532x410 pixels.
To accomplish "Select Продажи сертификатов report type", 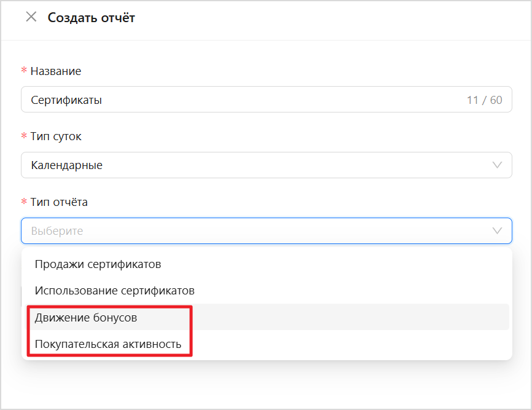I will point(98,264).
